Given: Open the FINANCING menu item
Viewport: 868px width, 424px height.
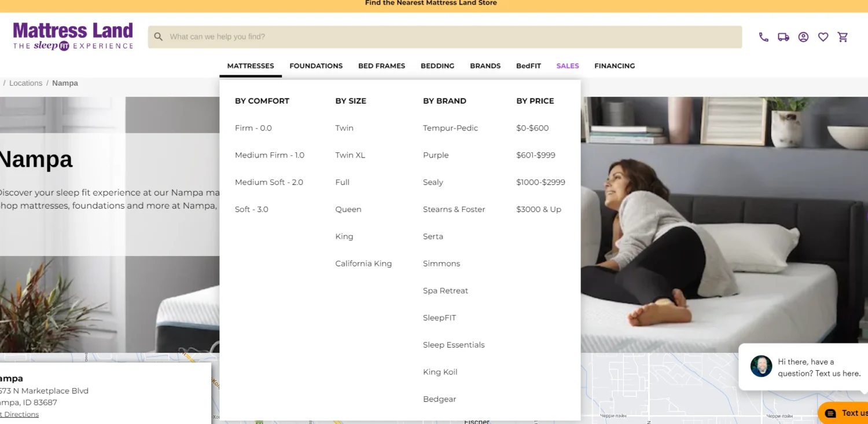Looking at the screenshot, I should (615, 66).
